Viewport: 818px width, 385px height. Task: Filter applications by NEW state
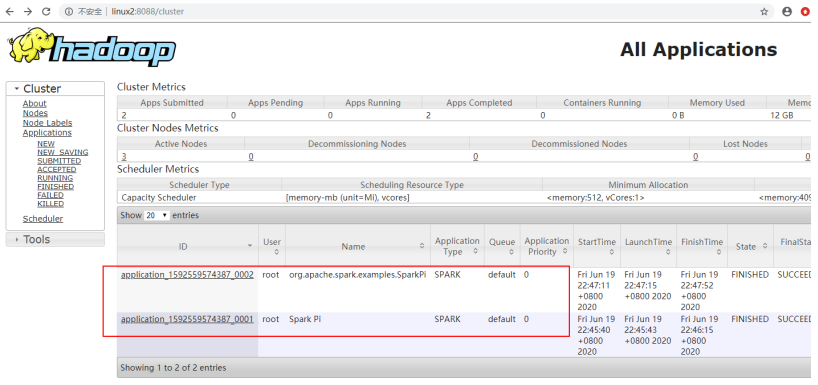click(x=46, y=144)
